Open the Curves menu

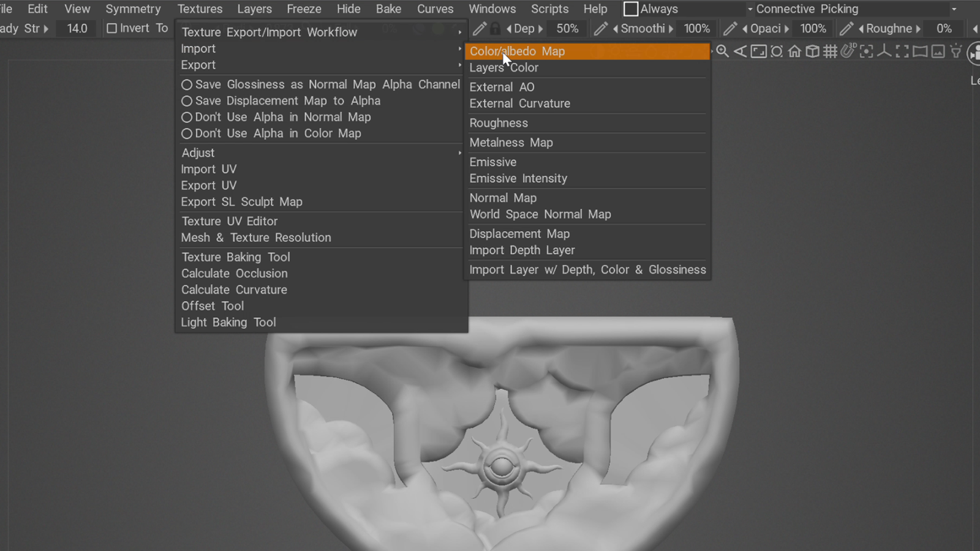pos(435,9)
